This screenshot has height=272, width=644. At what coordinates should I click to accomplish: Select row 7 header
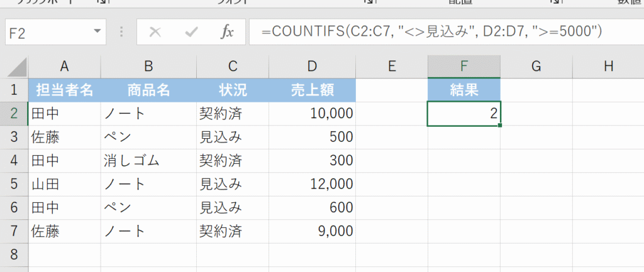[x=14, y=231]
